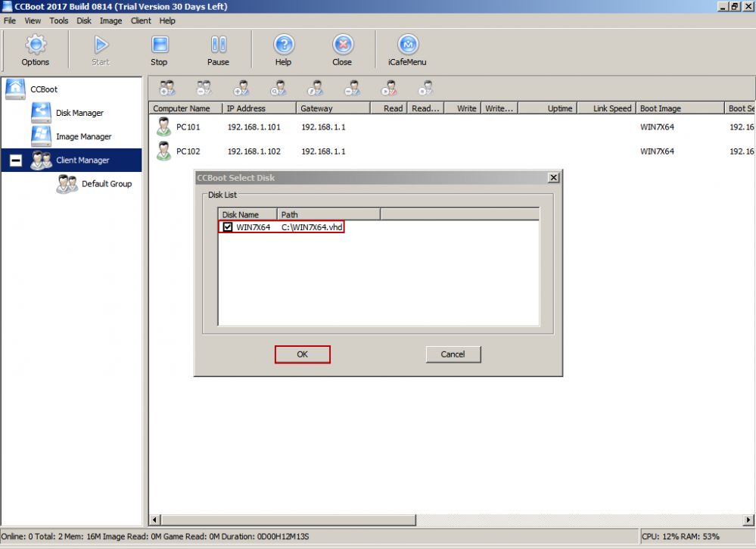
Task: Click the red Close toolbar icon
Action: point(343,45)
